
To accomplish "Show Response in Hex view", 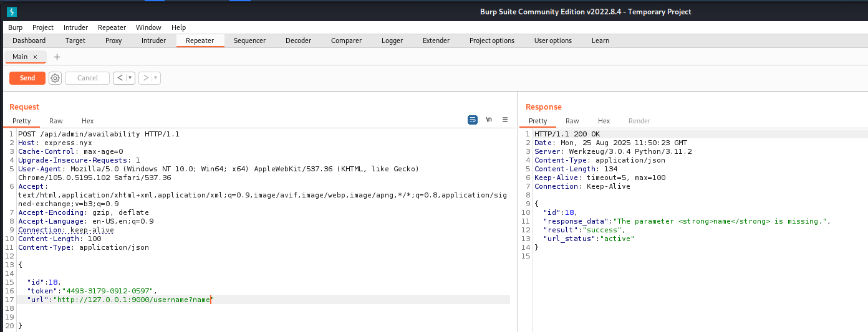I will point(604,121).
